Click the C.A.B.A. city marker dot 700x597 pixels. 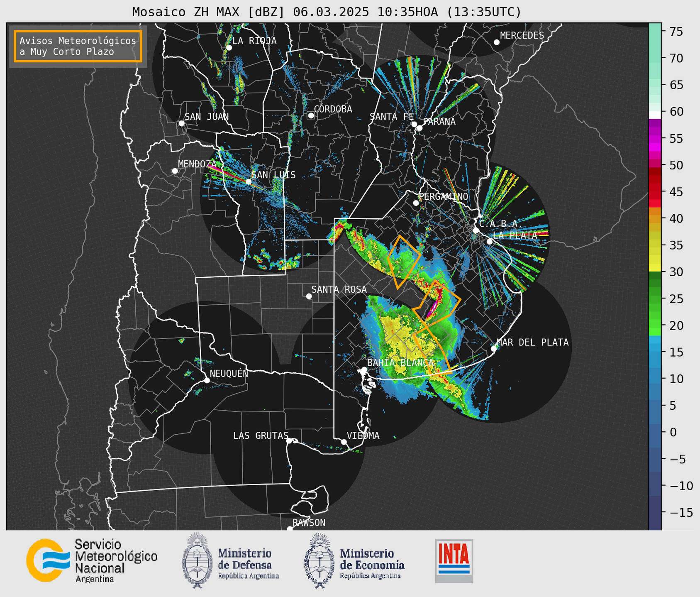(x=476, y=230)
